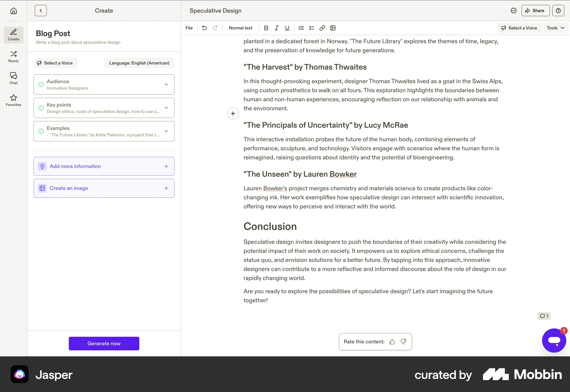Open the Normal text style dropdown

tap(240, 28)
